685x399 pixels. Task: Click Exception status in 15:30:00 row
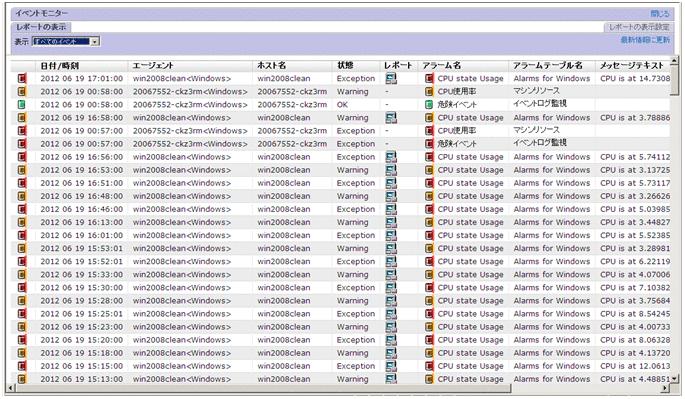(x=356, y=288)
